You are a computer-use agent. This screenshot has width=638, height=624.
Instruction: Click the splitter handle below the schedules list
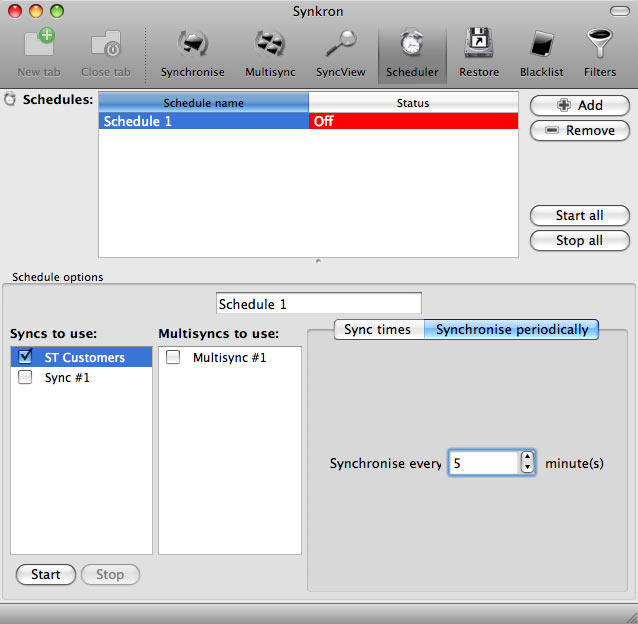point(318,261)
